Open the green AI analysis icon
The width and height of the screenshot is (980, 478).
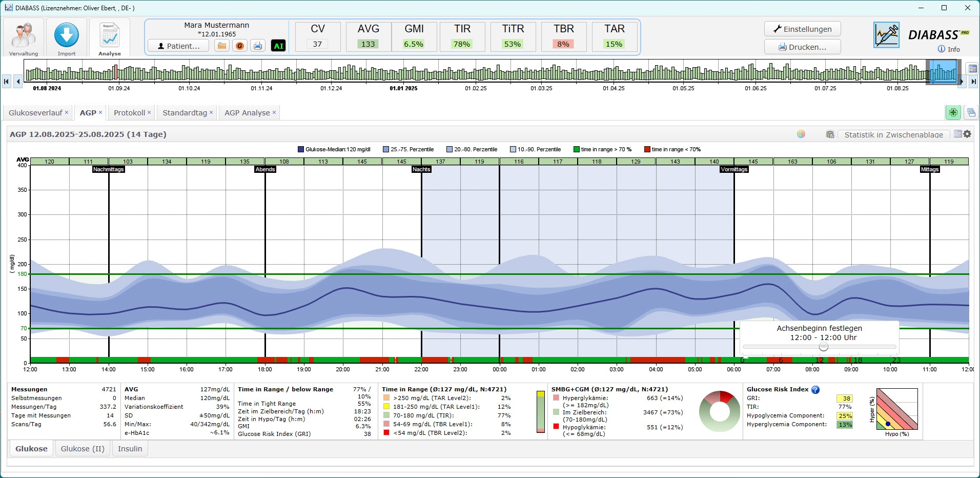[278, 46]
